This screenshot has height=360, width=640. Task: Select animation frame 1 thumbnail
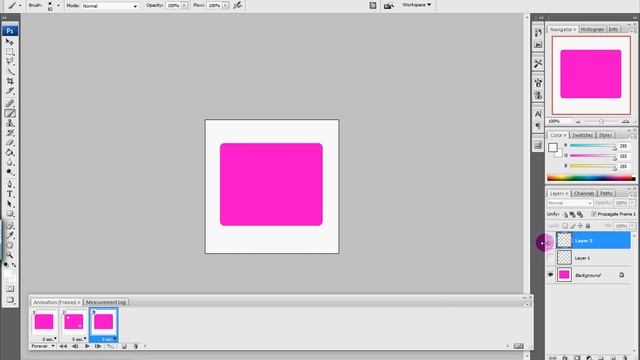(x=44, y=322)
